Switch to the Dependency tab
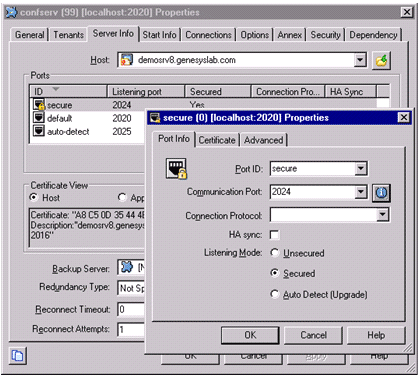The image size is (418, 376). pos(373,35)
